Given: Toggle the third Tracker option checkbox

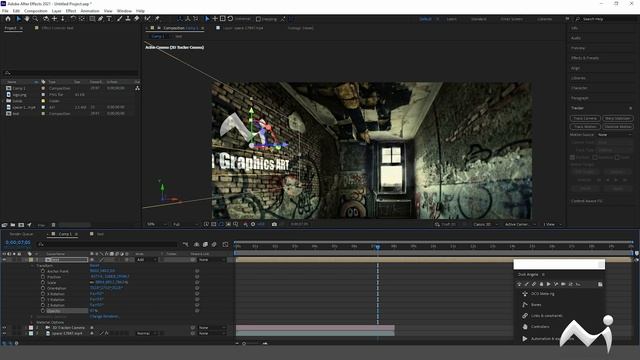Looking at the screenshot, I should (617, 157).
